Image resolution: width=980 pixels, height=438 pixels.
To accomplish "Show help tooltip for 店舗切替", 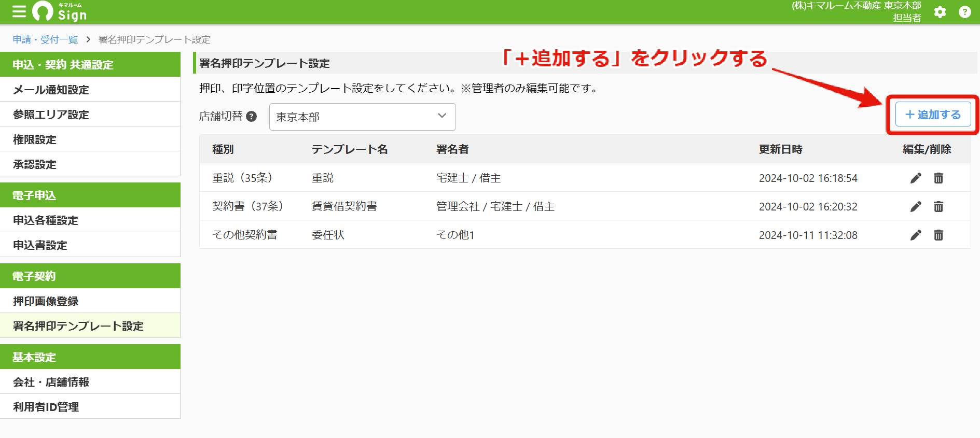I will [x=252, y=116].
